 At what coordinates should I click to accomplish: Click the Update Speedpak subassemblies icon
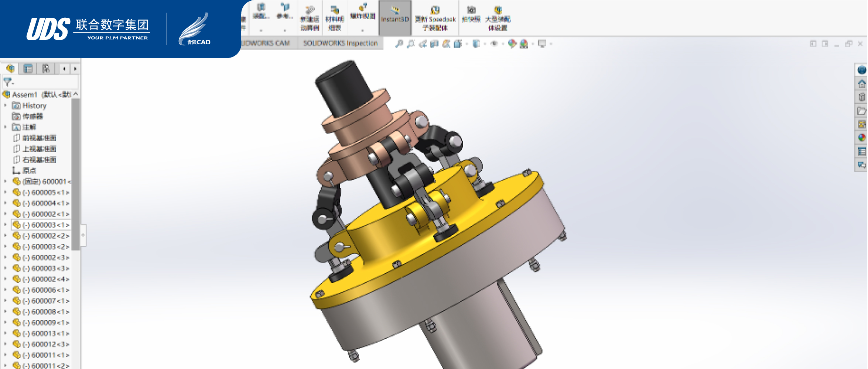(435, 18)
